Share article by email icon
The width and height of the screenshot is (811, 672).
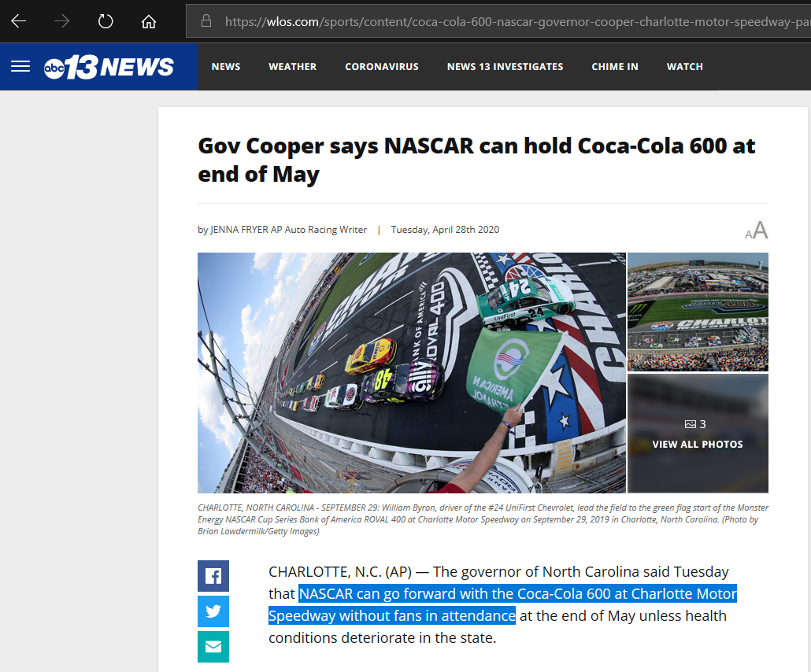click(213, 647)
